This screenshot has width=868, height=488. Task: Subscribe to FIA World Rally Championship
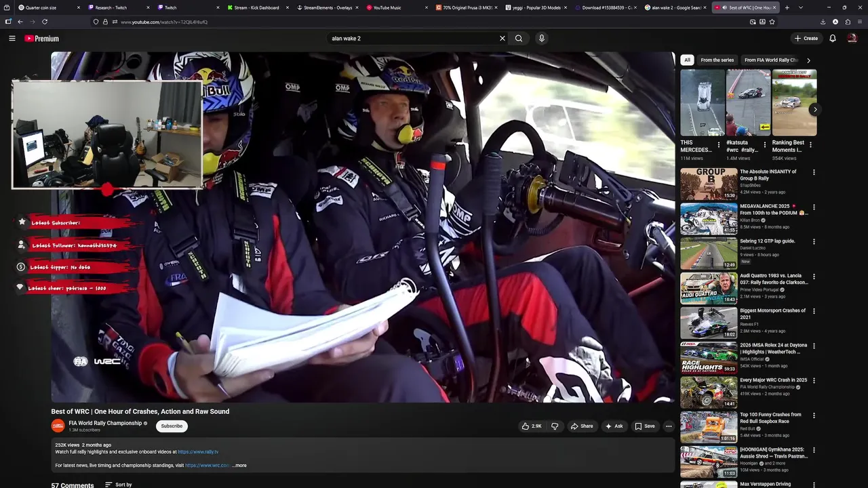tap(172, 426)
